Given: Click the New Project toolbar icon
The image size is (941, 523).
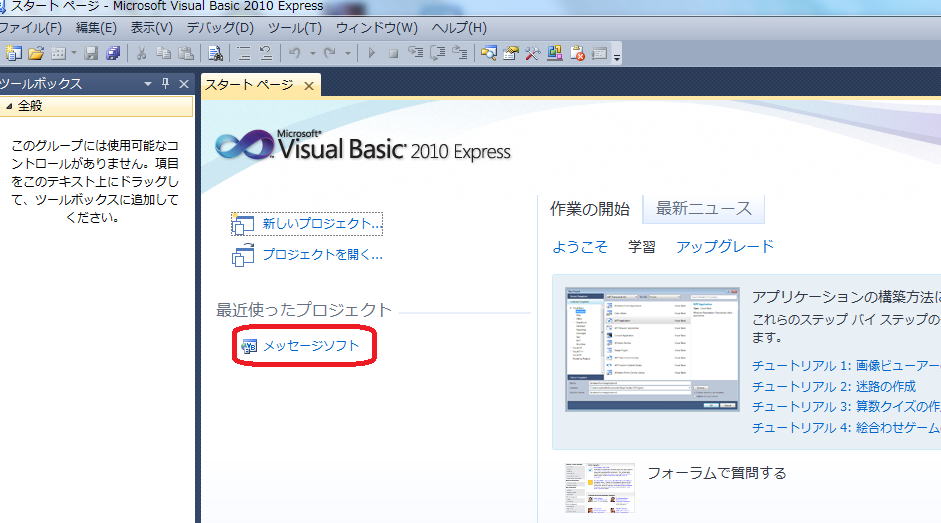Looking at the screenshot, I should click(x=13, y=53).
